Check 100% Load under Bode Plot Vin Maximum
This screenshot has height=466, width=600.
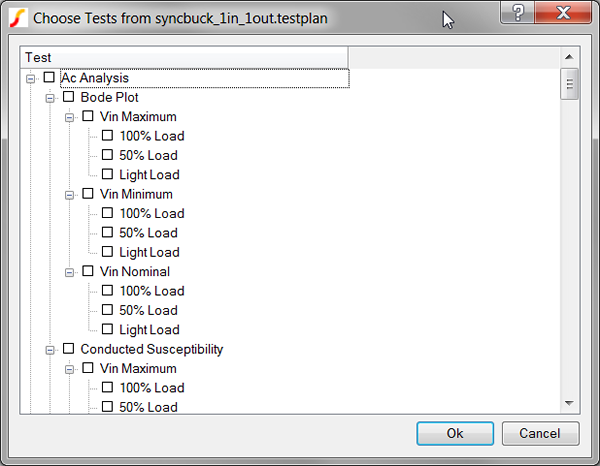click(x=108, y=135)
